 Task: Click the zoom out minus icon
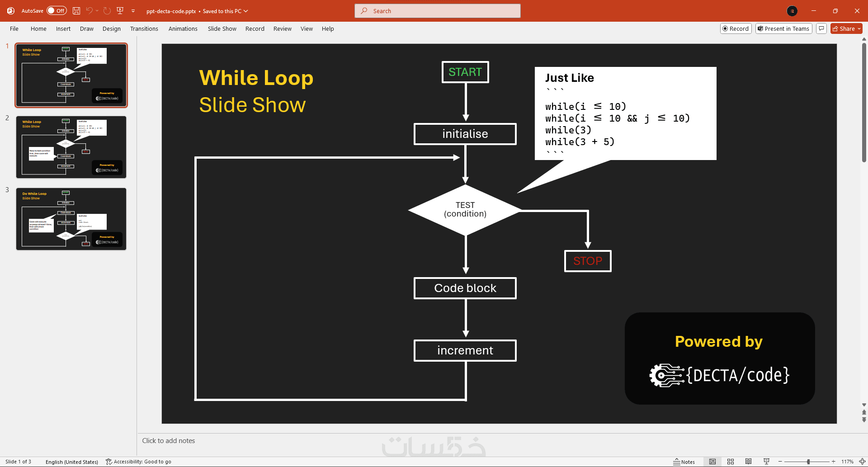point(780,462)
